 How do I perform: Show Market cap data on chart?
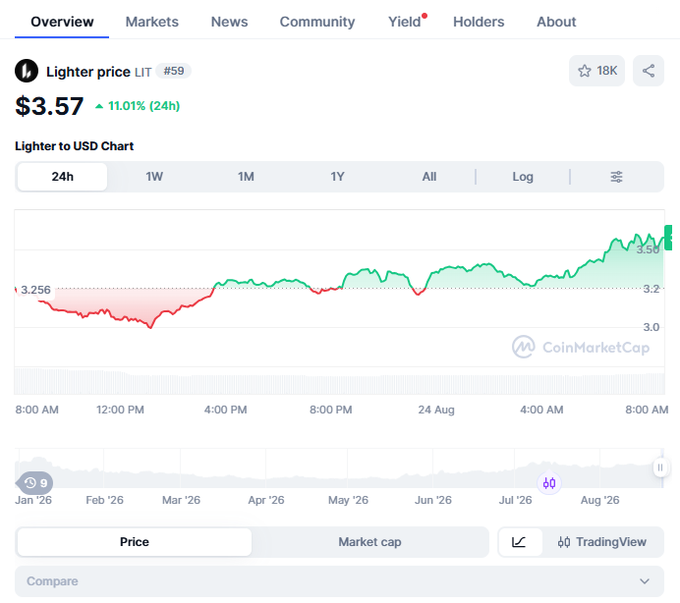[x=370, y=542]
